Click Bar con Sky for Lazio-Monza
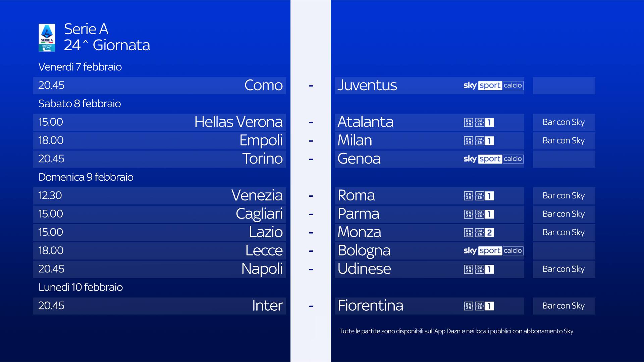The image size is (644, 362). (563, 232)
